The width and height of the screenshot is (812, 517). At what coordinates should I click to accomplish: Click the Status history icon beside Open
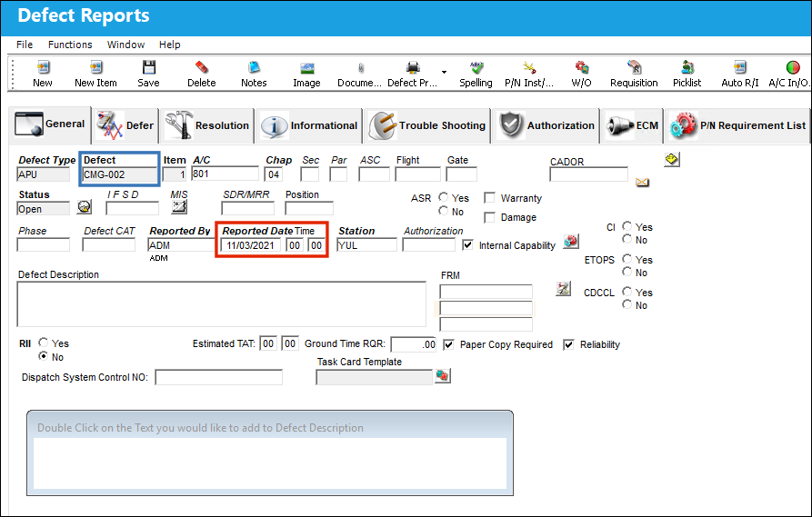[x=85, y=207]
